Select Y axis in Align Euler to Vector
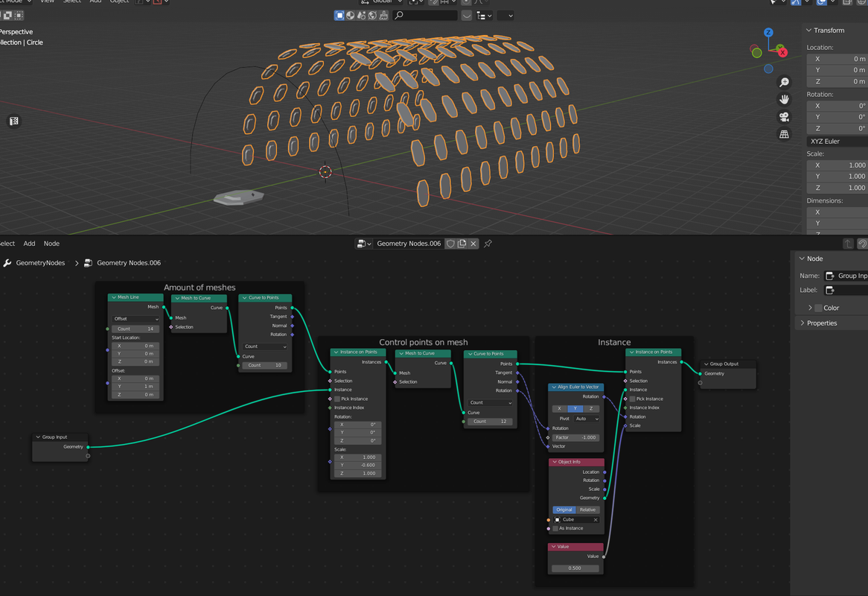Screen dimensions: 868x596 [575, 409]
